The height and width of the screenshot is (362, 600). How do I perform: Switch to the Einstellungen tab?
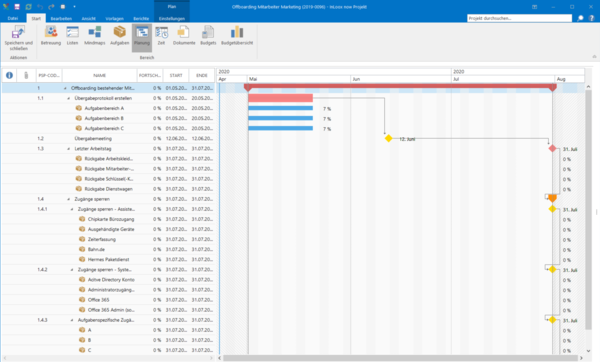click(x=172, y=18)
